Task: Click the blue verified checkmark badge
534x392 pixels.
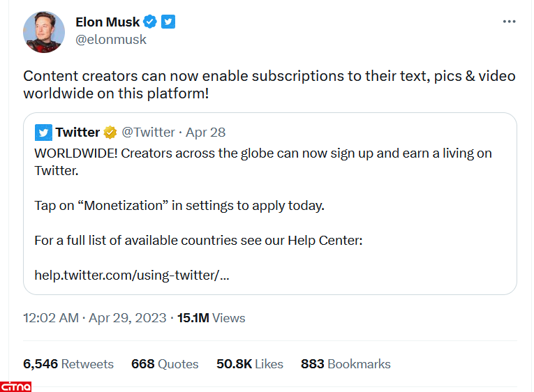Action: point(150,22)
